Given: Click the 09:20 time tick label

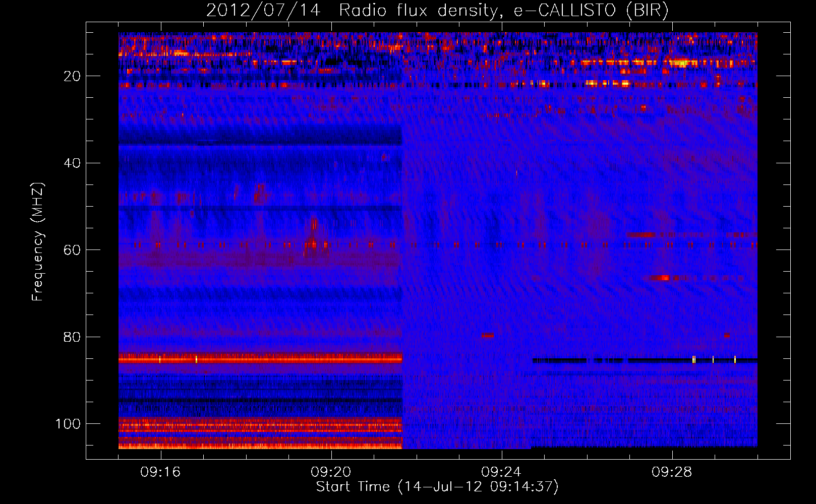Looking at the screenshot, I should pos(331,472).
